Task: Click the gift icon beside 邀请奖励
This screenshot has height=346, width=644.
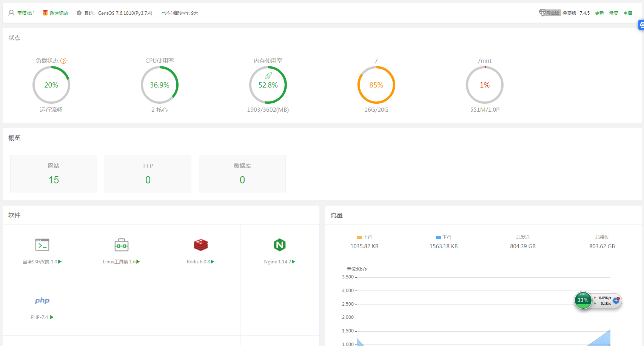Action: [45, 13]
